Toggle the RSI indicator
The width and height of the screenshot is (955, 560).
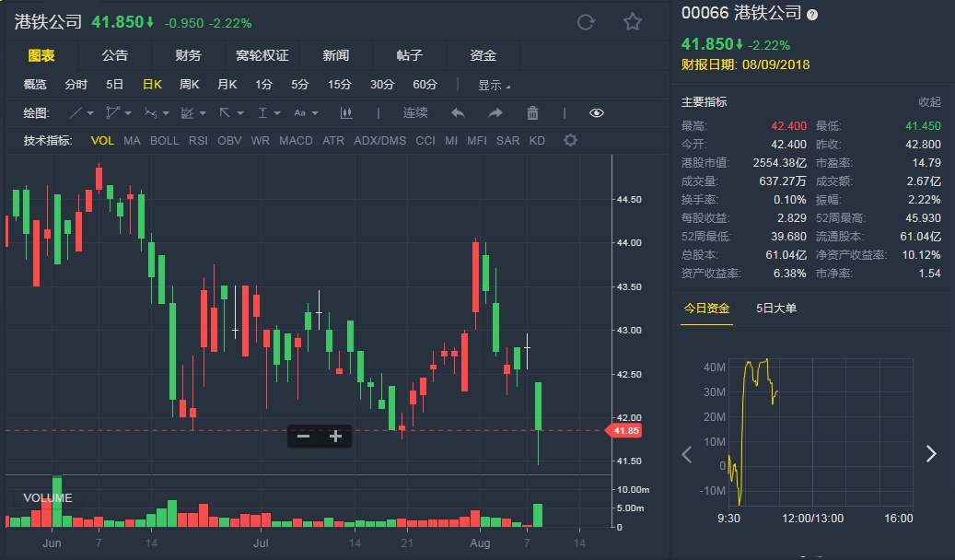click(198, 141)
